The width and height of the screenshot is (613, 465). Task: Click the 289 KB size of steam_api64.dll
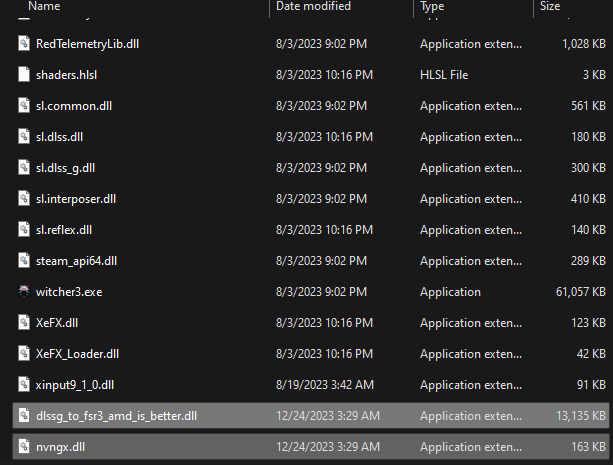pyautogui.click(x=588, y=261)
